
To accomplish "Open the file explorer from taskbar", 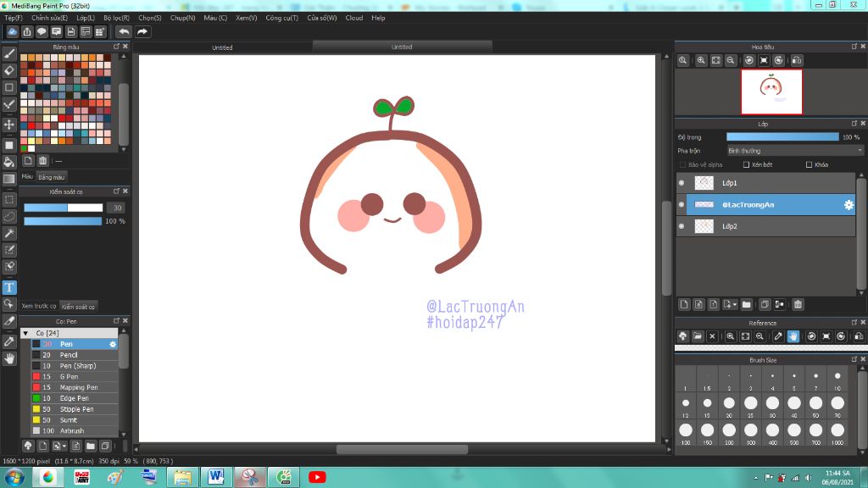I will (x=183, y=477).
